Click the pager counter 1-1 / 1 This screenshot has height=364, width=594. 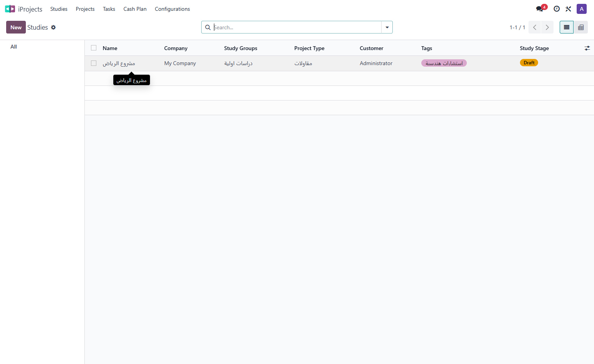(517, 27)
